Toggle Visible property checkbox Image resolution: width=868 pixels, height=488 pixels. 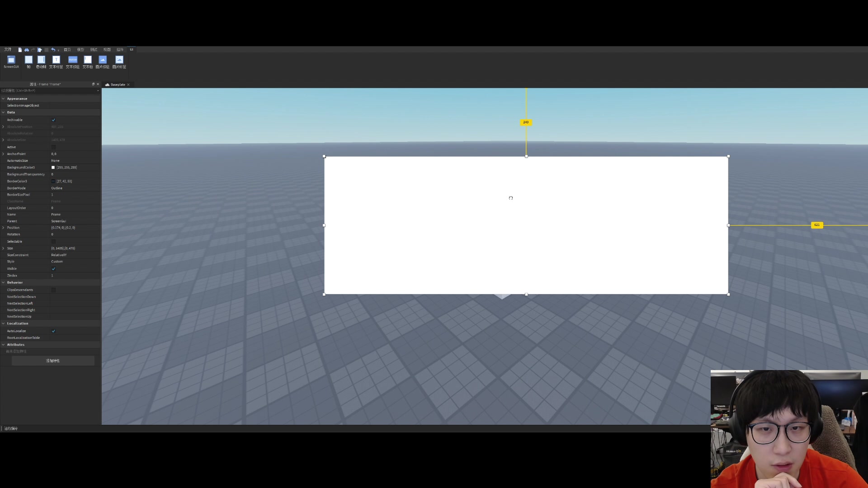pyautogui.click(x=53, y=268)
